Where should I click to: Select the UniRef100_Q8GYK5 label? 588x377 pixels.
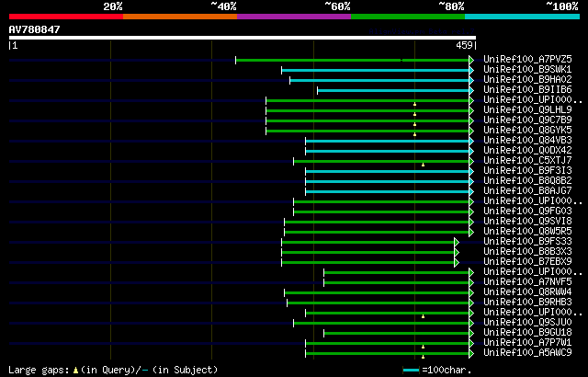point(527,131)
